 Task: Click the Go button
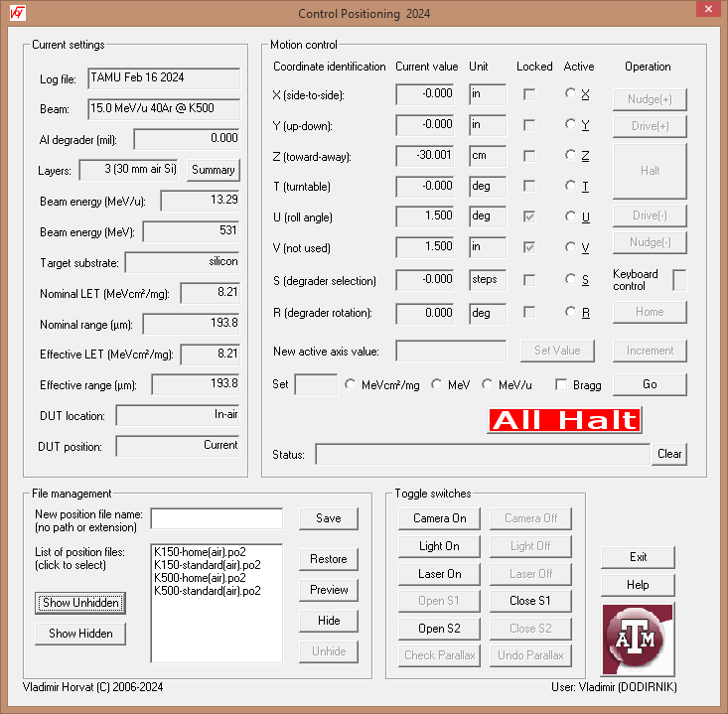click(x=650, y=384)
